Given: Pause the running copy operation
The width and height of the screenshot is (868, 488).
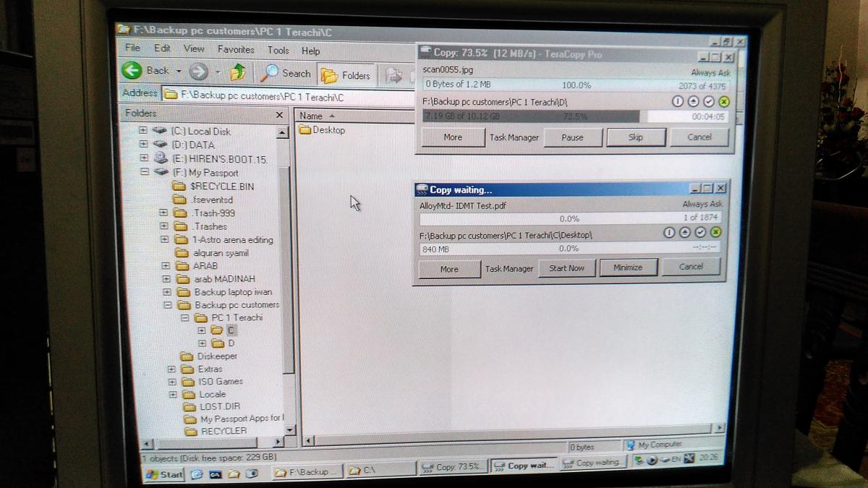Looking at the screenshot, I should click(x=572, y=137).
